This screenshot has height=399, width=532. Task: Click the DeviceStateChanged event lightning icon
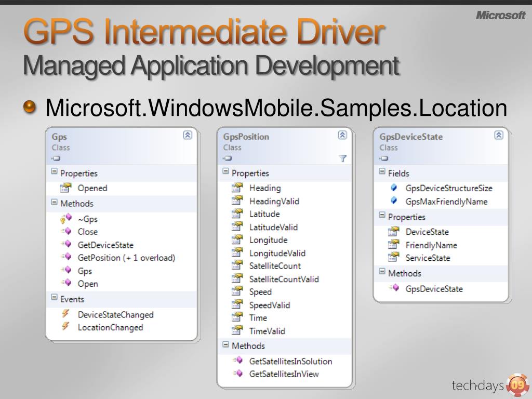point(66,314)
